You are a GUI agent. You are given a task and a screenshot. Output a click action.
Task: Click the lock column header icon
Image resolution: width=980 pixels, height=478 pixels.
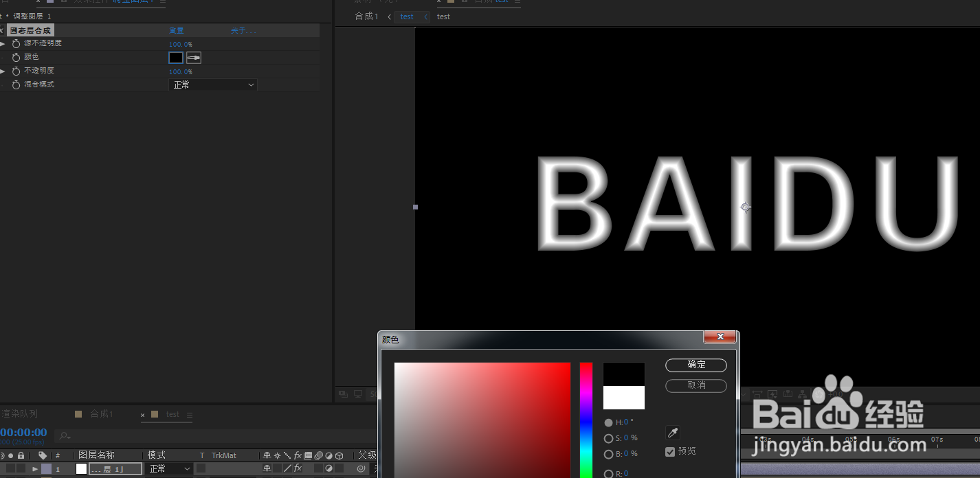(x=21, y=455)
